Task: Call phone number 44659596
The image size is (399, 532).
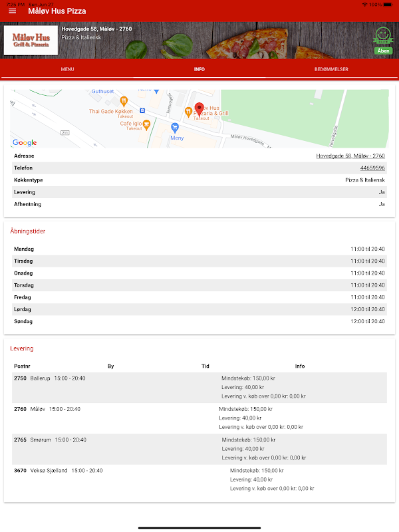Action: [372, 168]
